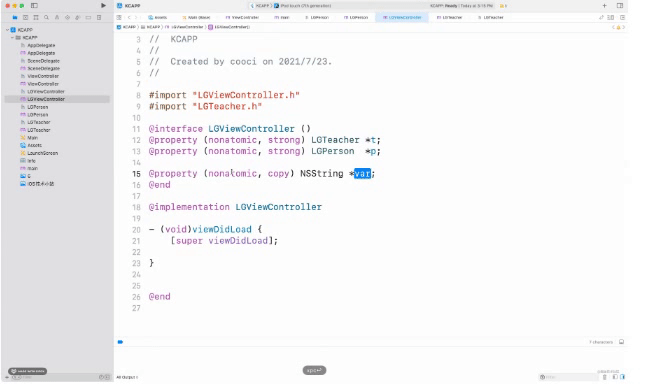Toggle the inspectors panel
Screen dimensions: 650x384
[620, 5]
